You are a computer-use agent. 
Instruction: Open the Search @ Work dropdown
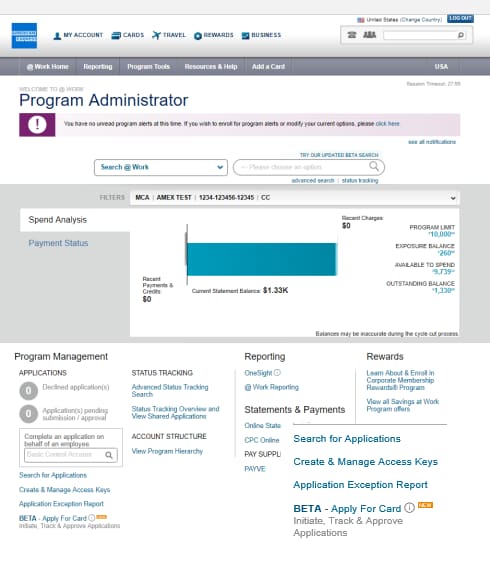[x=161, y=167]
